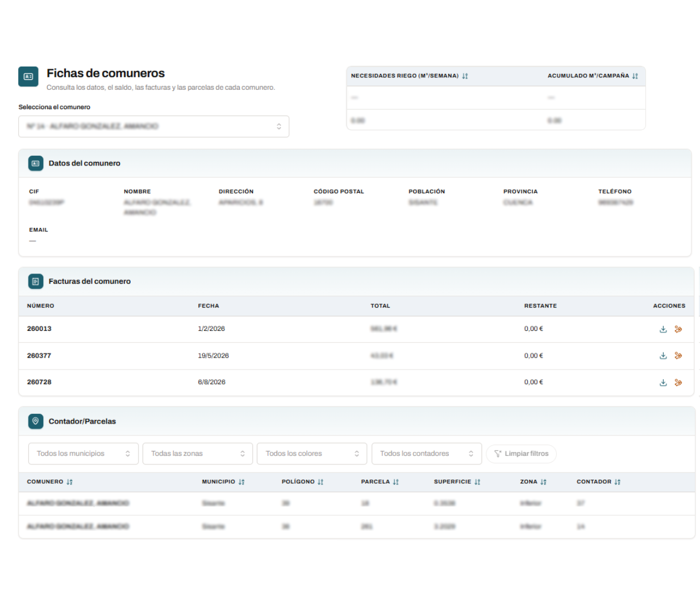Click the remaining 0,00 € of invoice 260377
This screenshot has width=700, height=614.
(534, 356)
